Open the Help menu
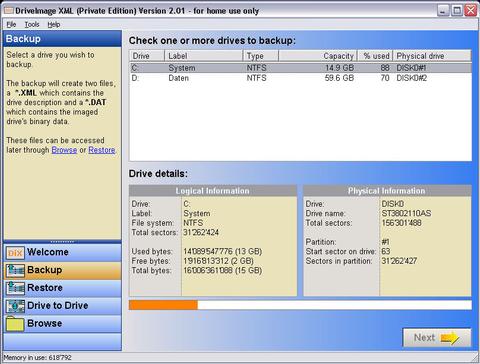This screenshot has height=364, width=480. [x=53, y=24]
